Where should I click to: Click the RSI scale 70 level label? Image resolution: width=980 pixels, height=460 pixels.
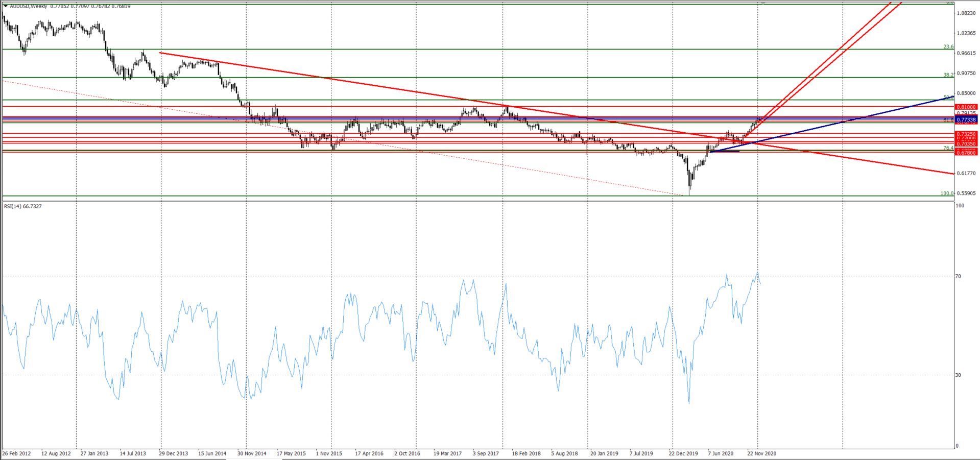959,276
